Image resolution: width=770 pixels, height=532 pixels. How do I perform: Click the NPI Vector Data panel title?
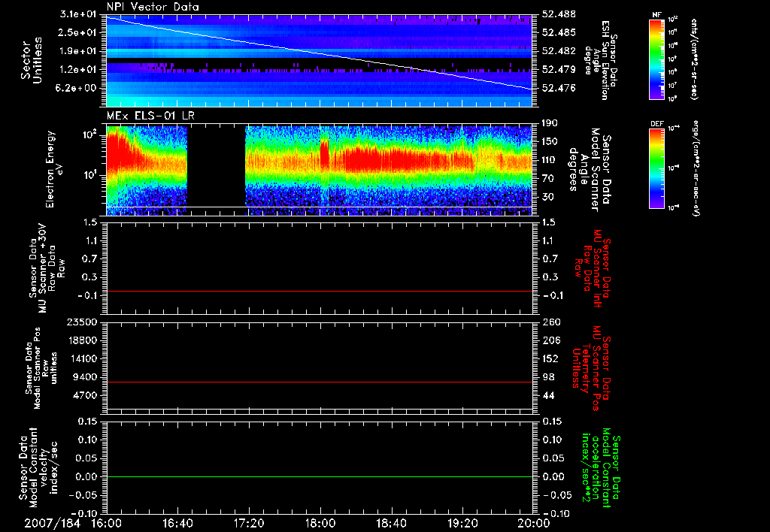pos(153,7)
